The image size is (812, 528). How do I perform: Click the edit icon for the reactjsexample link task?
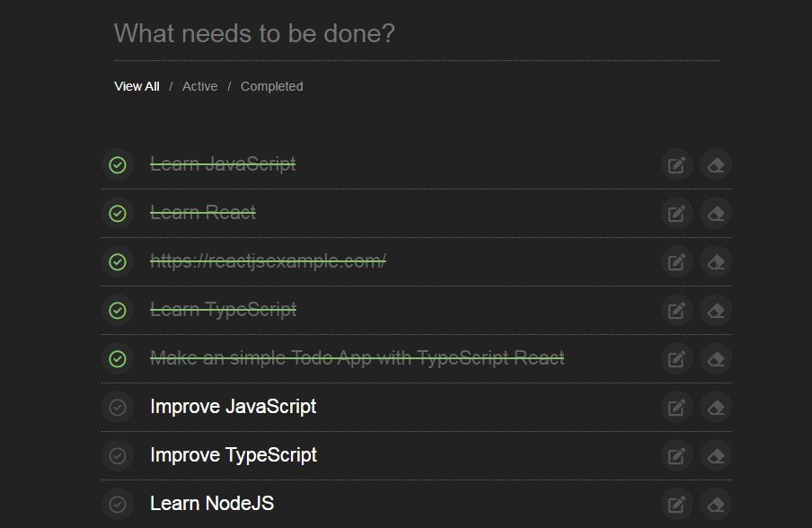[676, 261]
